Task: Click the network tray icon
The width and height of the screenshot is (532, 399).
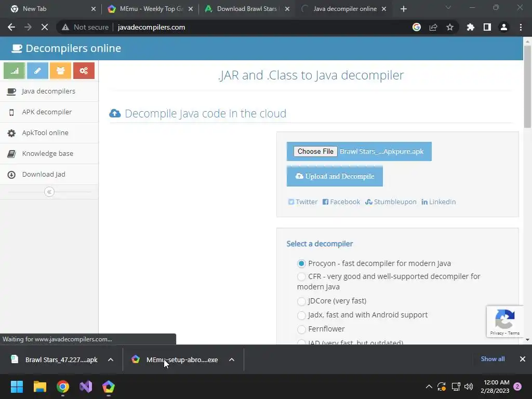Action: point(456,387)
